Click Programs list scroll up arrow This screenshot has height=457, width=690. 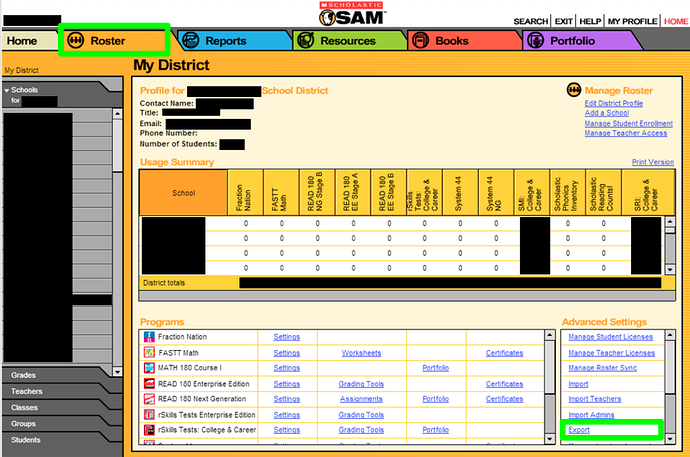[x=550, y=335]
